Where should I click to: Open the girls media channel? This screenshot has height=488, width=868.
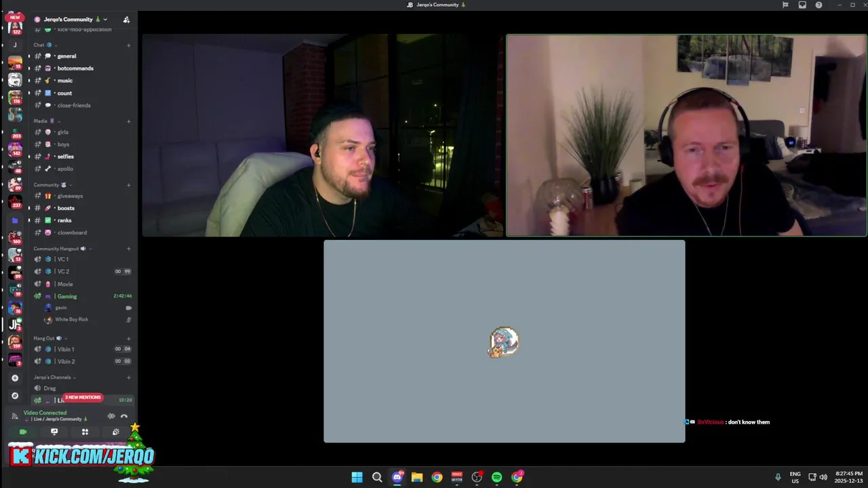pos(81,132)
